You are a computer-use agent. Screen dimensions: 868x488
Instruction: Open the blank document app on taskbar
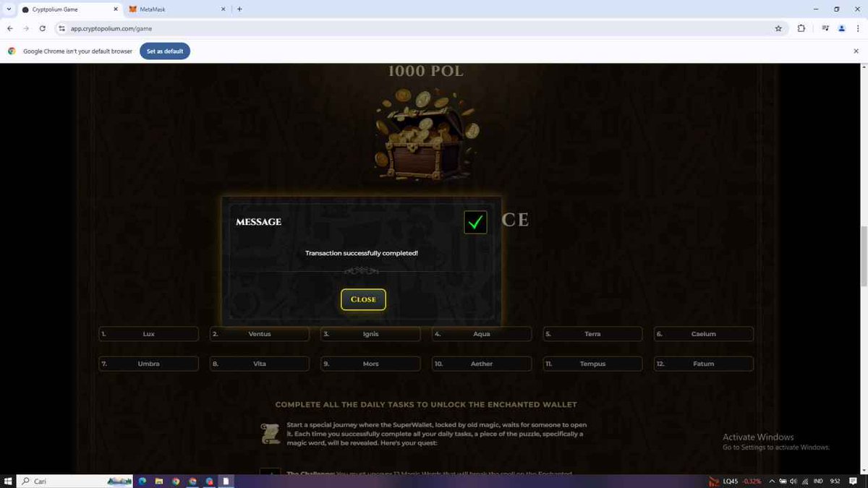coord(226,481)
